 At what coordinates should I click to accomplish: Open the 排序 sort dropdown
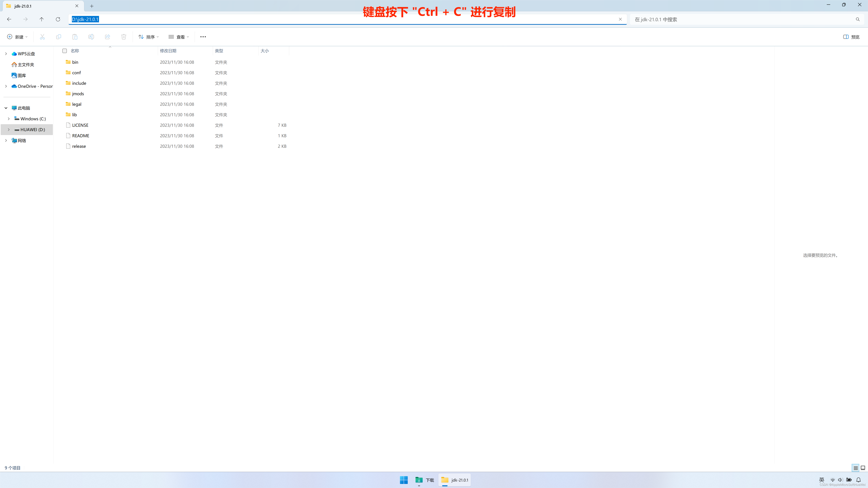click(149, 37)
